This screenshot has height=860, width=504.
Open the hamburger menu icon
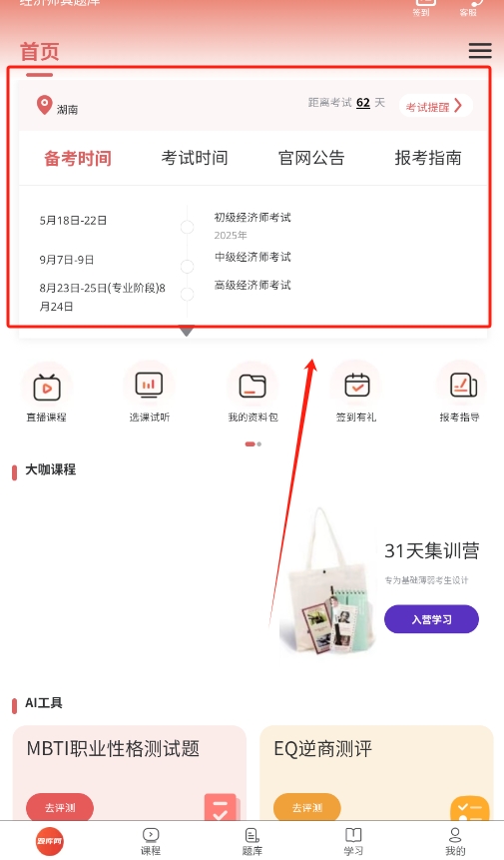pos(480,50)
